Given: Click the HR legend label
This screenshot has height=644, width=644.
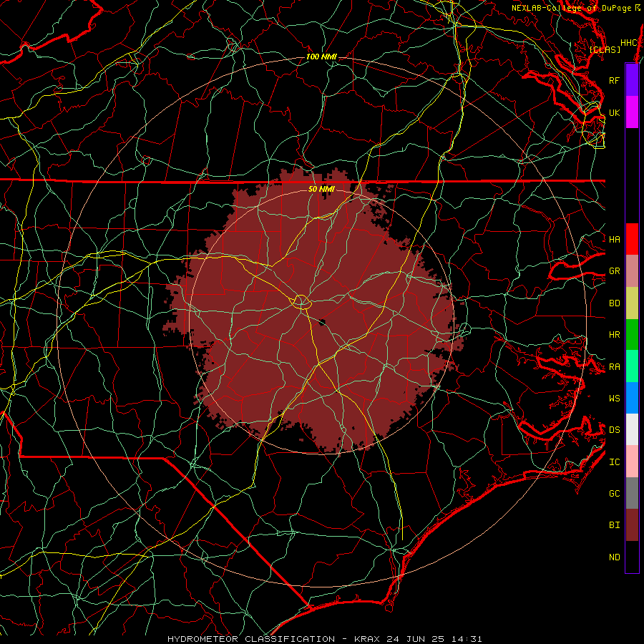Looking at the screenshot, I should click(614, 335).
